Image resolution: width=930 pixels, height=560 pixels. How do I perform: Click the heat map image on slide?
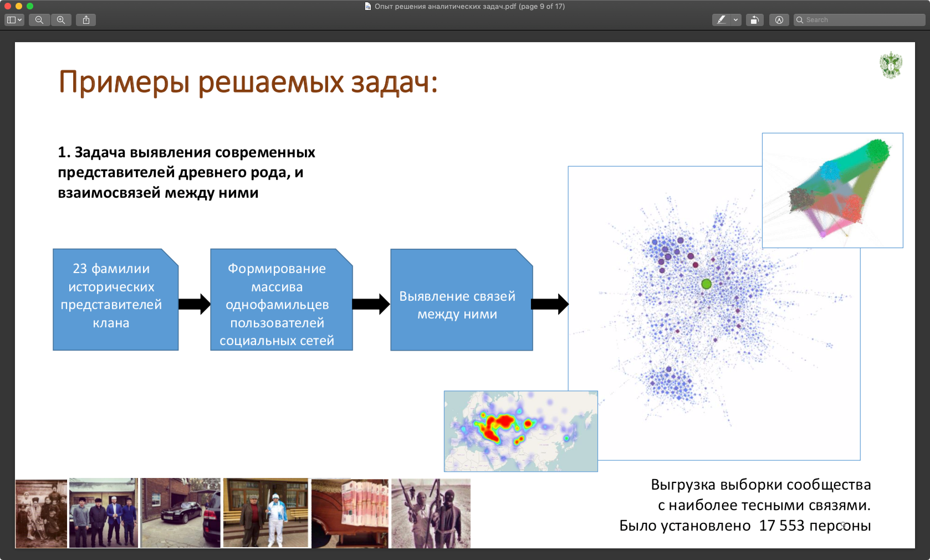[520, 431]
